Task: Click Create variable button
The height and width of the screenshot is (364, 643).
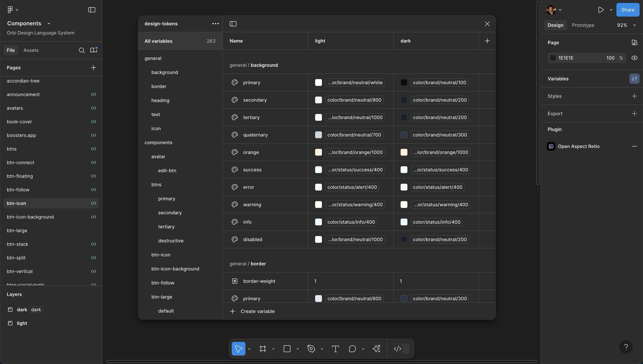Action: click(252, 311)
